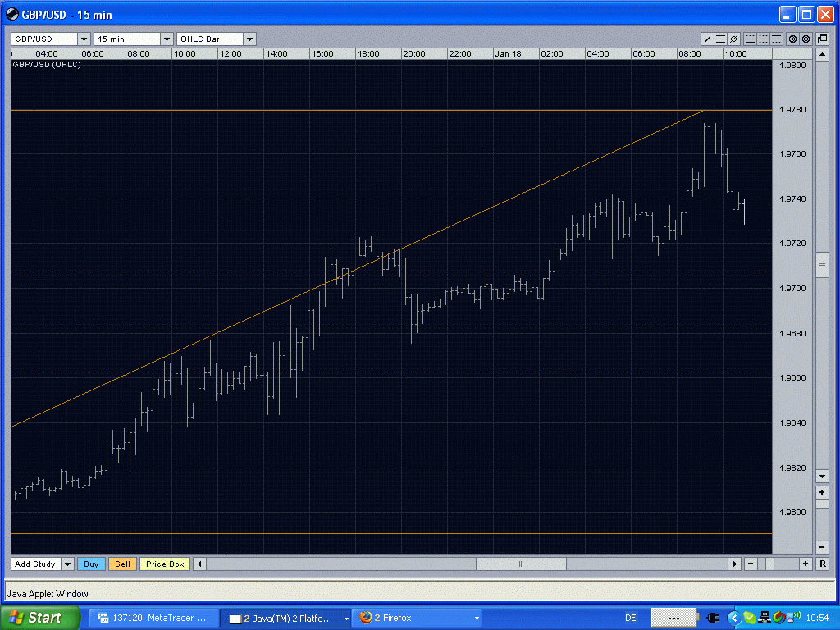The image size is (840, 630).
Task: Switch to MetaTrader taskbar item
Action: (x=153, y=619)
